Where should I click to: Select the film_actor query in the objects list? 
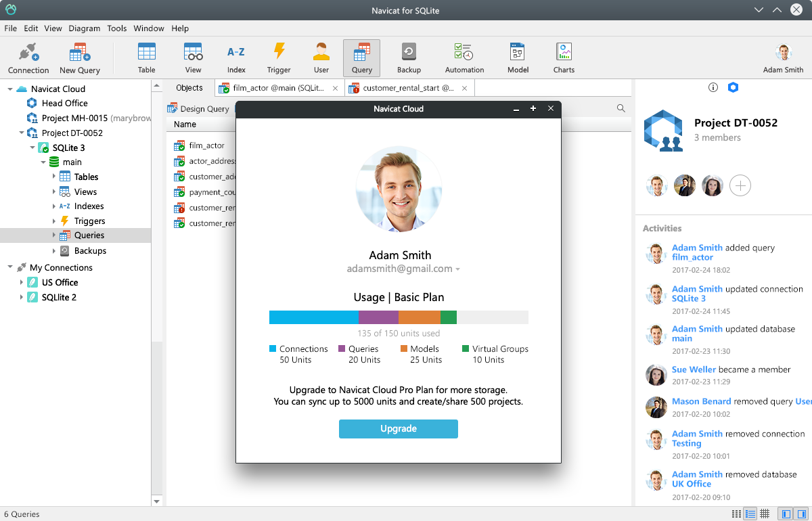click(x=200, y=145)
